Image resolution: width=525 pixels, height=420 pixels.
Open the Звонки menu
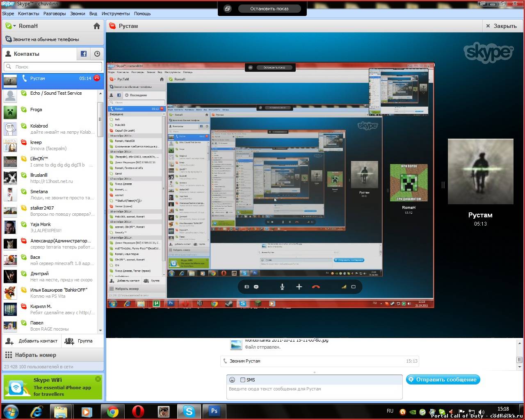tap(78, 14)
